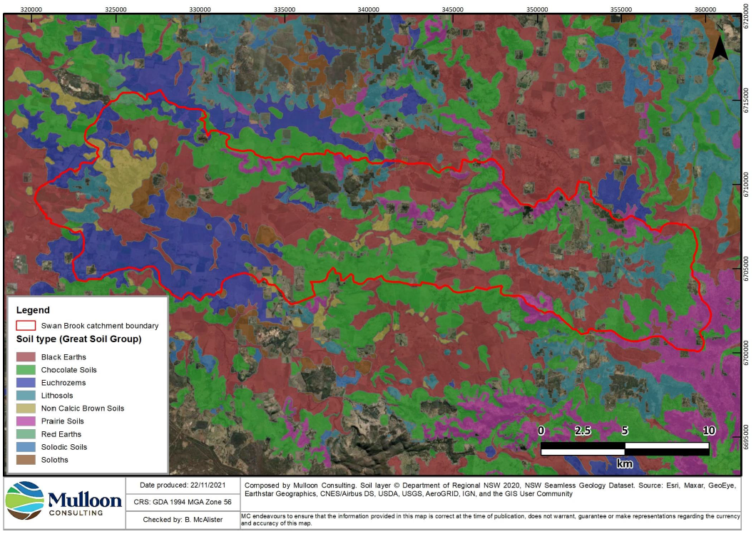756x534 pixels.
Task: Click the 330000 easting coordinate label
Action: click(x=200, y=10)
